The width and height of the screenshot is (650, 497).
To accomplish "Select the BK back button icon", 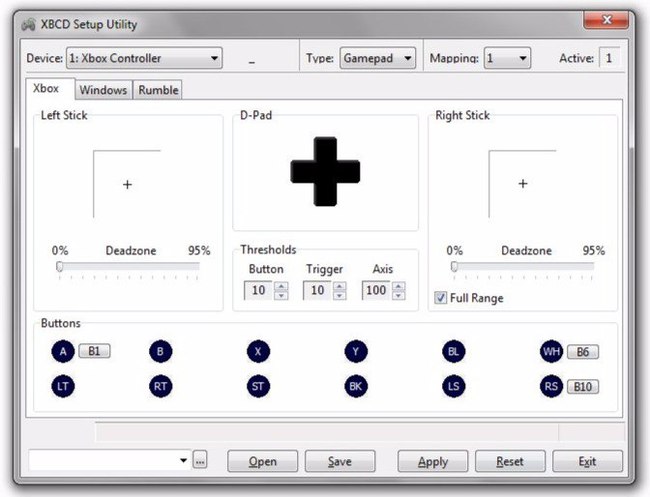I will coord(356,385).
